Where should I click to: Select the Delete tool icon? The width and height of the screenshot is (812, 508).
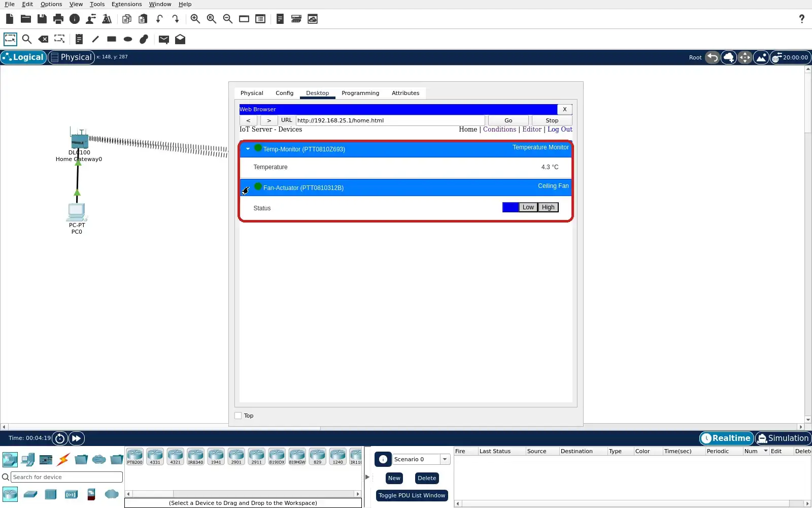(x=43, y=39)
